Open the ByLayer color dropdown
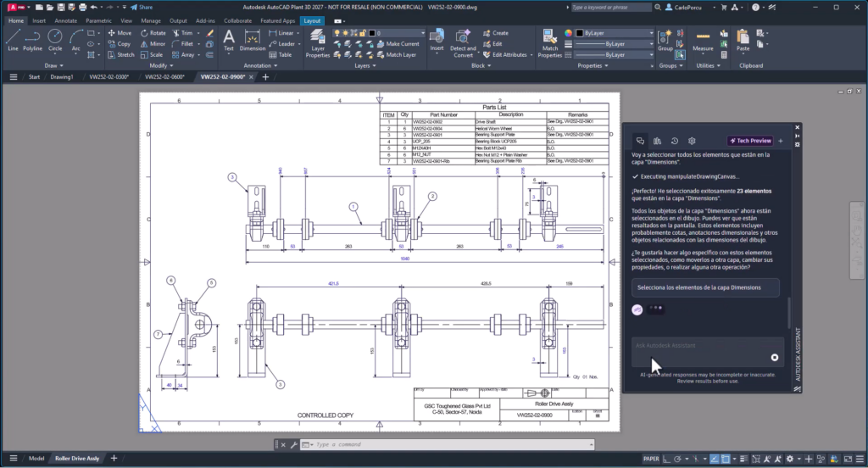This screenshot has height=468, width=868. (651, 33)
